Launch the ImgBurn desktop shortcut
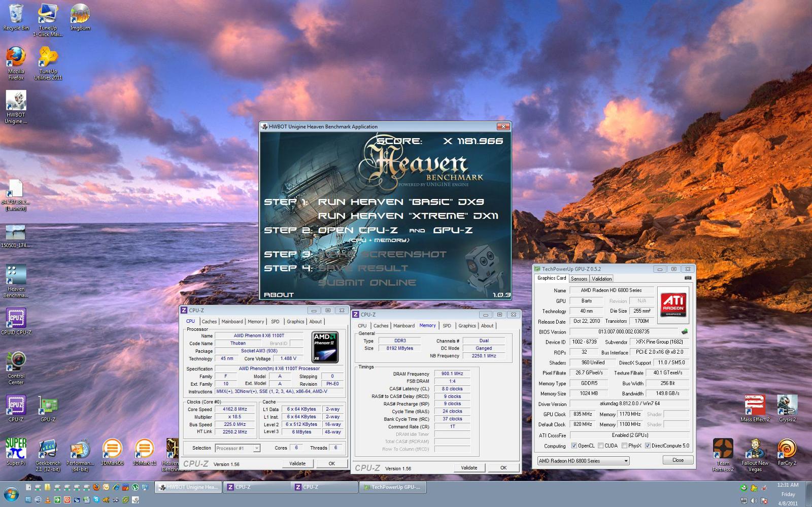Image resolution: width=812 pixels, height=507 pixels. 80,18
